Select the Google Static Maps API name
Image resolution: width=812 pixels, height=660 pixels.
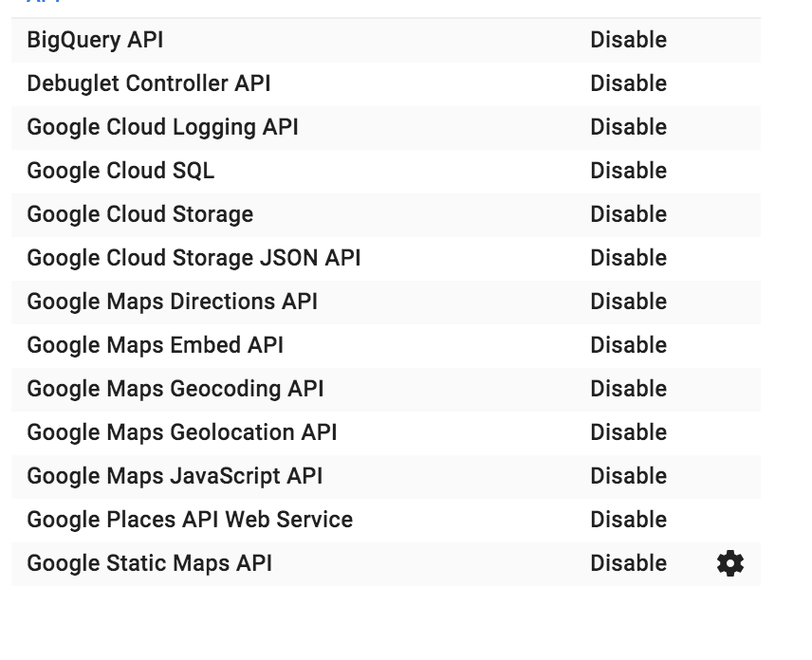150,563
